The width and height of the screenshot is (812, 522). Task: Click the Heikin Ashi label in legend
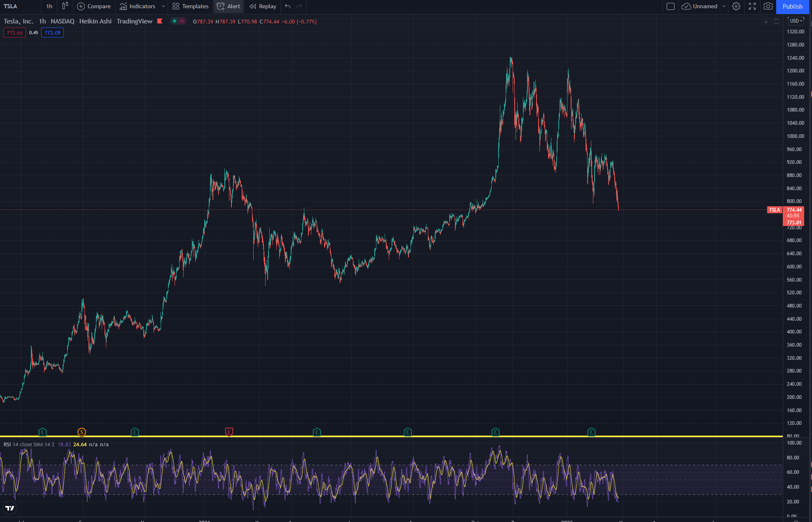[95, 21]
